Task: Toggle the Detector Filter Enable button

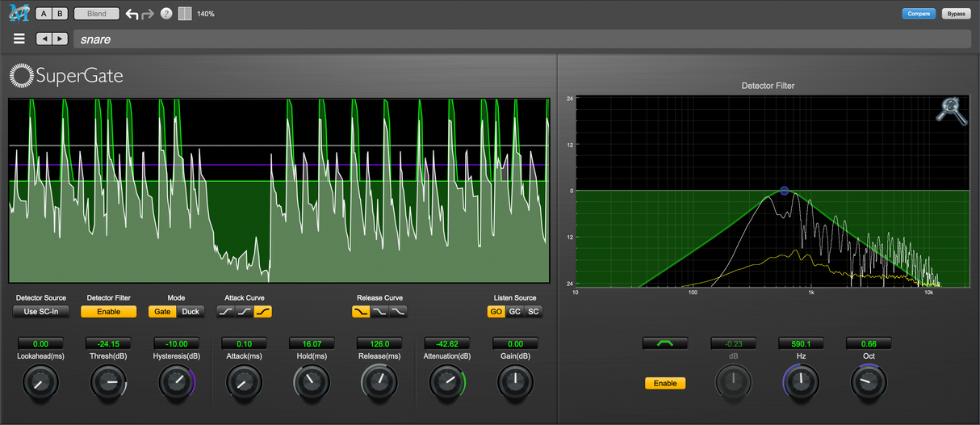Action: point(108,312)
